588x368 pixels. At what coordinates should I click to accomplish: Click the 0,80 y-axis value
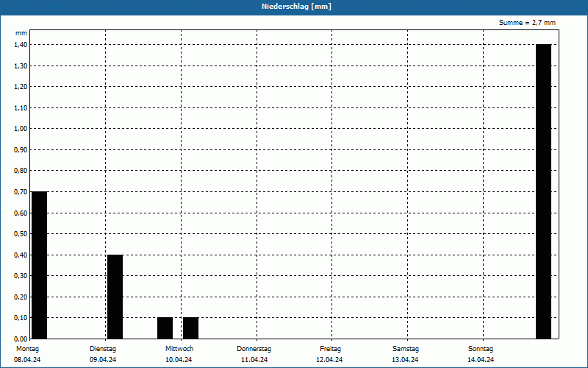[x=21, y=171]
